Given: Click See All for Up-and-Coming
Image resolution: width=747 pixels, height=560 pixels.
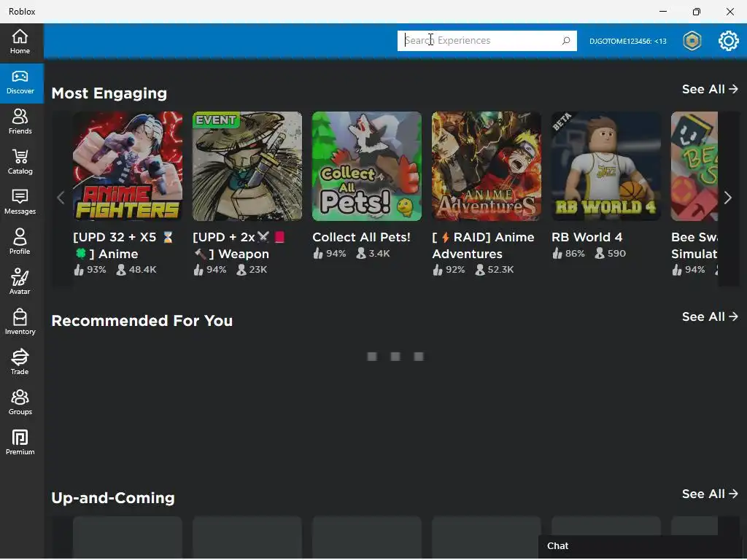Looking at the screenshot, I should coord(710,494).
